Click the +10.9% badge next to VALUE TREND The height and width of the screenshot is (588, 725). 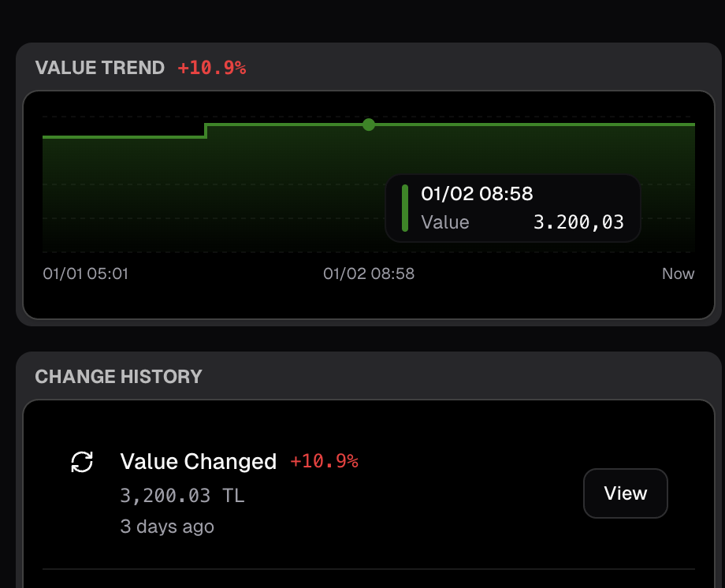211,68
